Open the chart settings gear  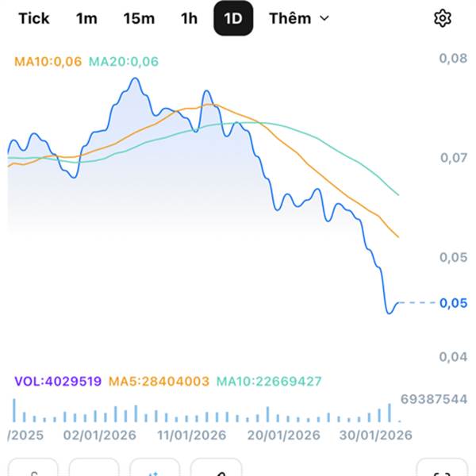pos(442,18)
